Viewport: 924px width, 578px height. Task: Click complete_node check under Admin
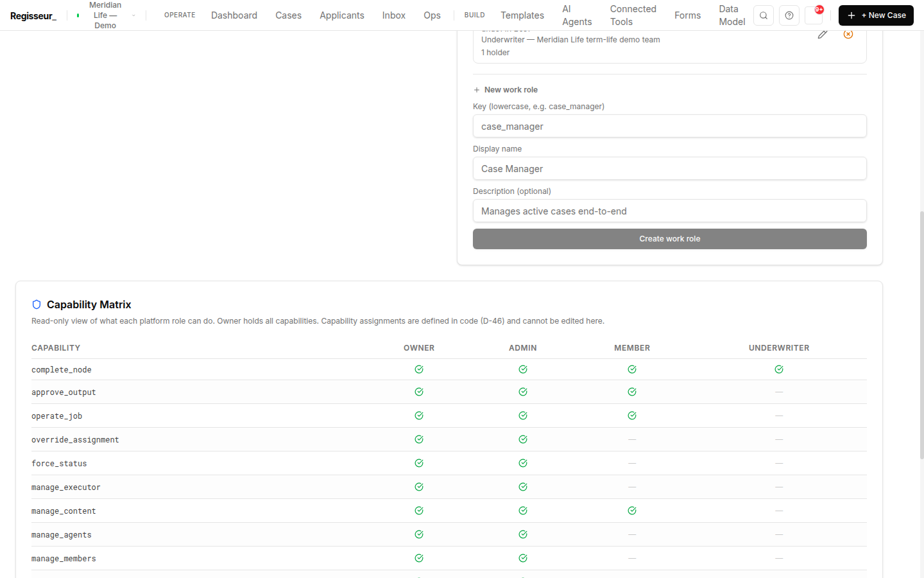coord(523,369)
